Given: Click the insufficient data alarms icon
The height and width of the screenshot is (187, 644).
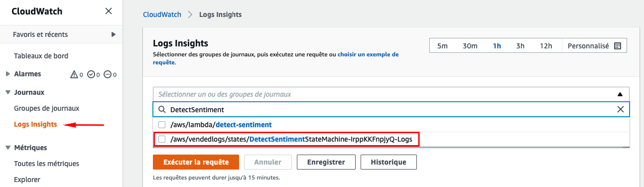Looking at the screenshot, I should tap(108, 74).
